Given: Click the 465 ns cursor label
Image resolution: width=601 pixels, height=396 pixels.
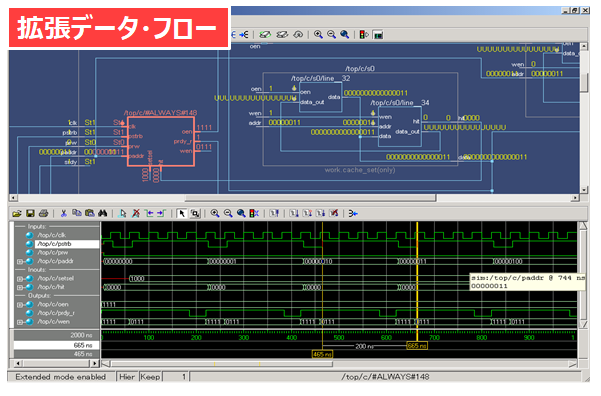Looking at the screenshot, I should point(322,354).
